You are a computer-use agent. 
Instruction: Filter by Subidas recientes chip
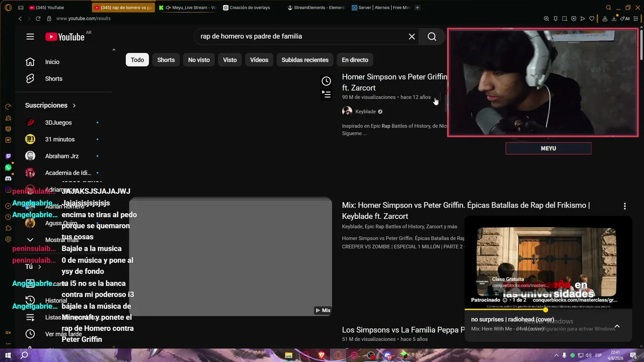tap(305, 60)
